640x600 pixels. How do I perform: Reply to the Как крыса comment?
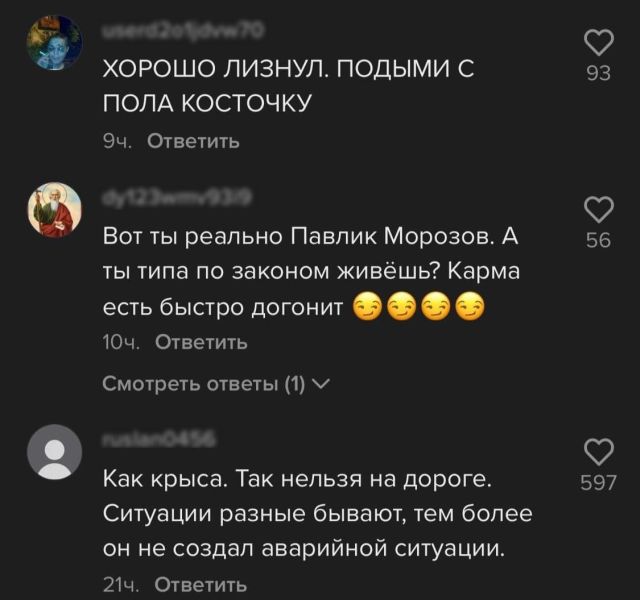[201, 585]
